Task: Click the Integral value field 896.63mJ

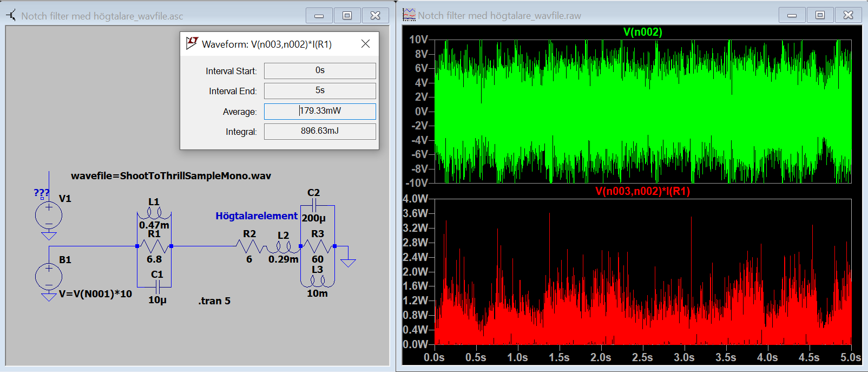Action: [x=320, y=131]
